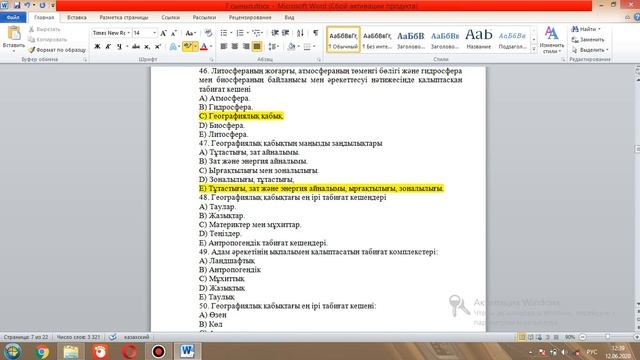The height and width of the screenshot is (360, 640).
Task: Toggle Bold (Ж) formatting
Action: click(97, 47)
